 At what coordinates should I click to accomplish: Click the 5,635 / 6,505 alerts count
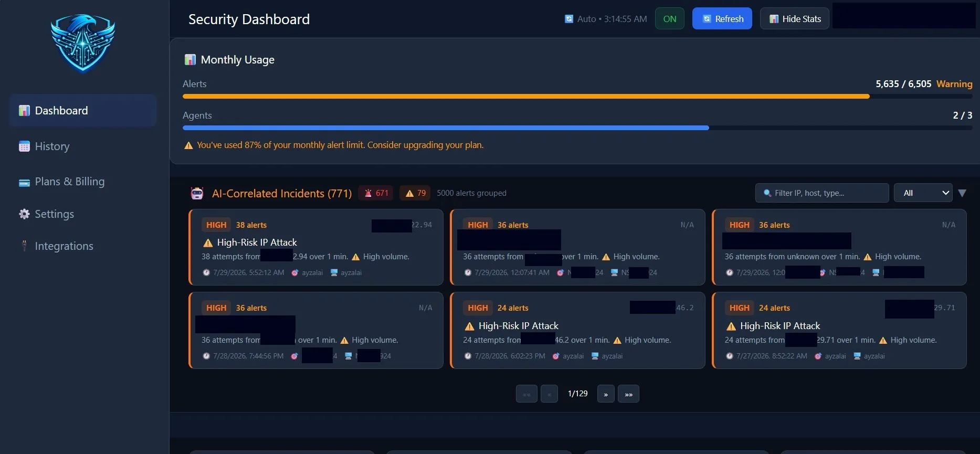(x=903, y=84)
